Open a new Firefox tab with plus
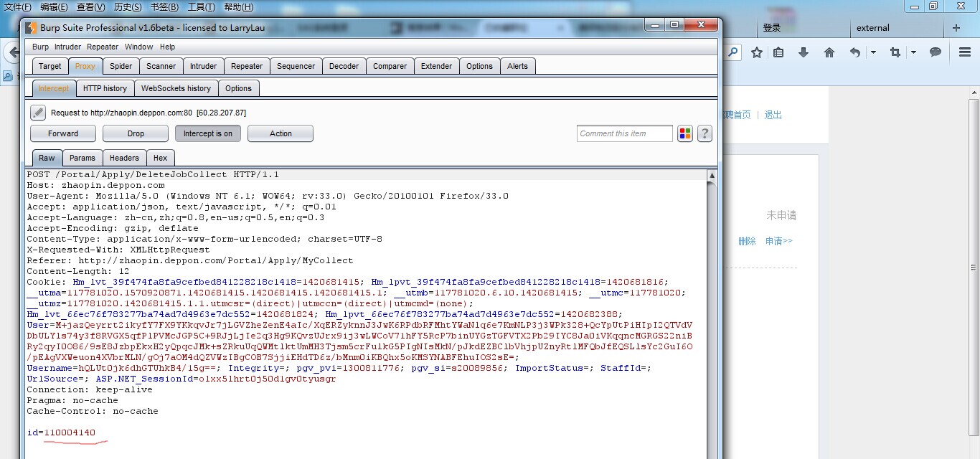Image resolution: width=980 pixels, height=459 pixels. (x=956, y=28)
